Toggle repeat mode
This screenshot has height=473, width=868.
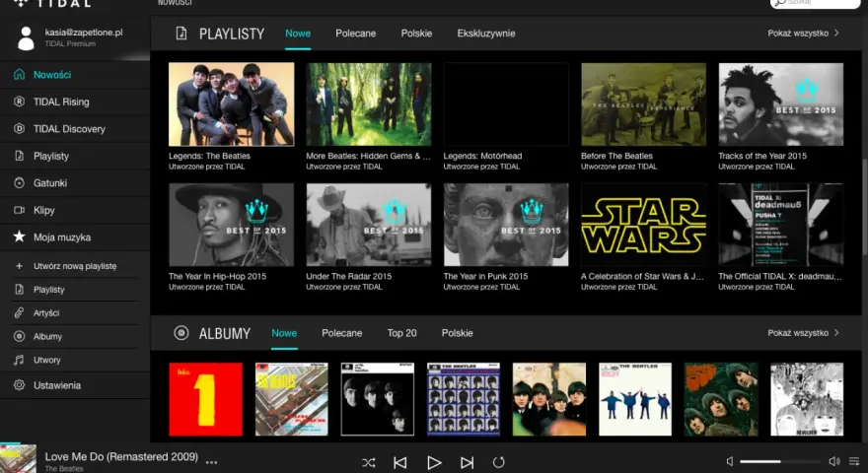(499, 462)
